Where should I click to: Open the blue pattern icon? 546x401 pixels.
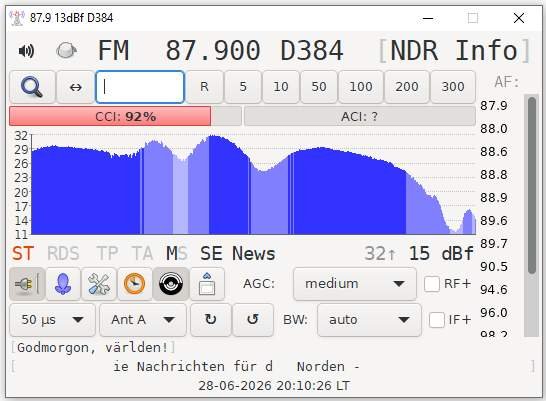pos(63,284)
